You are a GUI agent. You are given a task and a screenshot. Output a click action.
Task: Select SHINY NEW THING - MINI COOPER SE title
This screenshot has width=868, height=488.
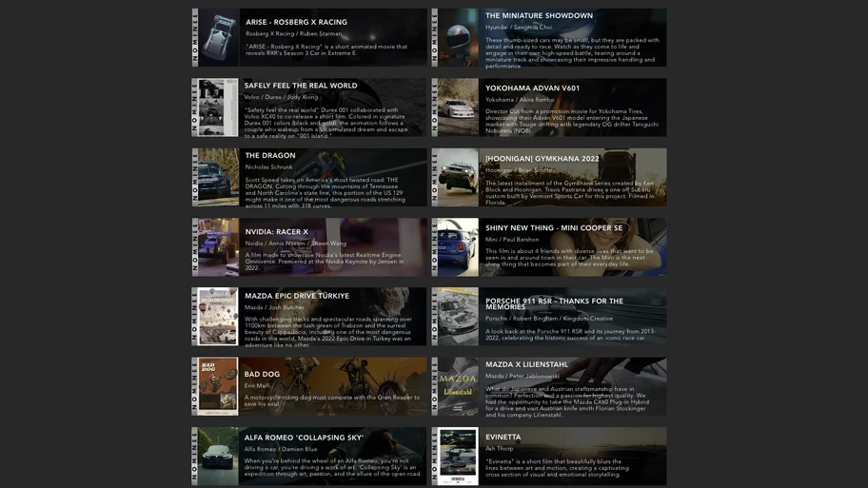[x=554, y=228]
